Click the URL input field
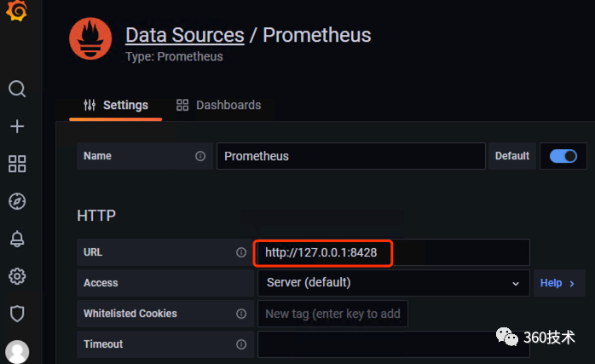The height and width of the screenshot is (364, 595). (x=392, y=252)
